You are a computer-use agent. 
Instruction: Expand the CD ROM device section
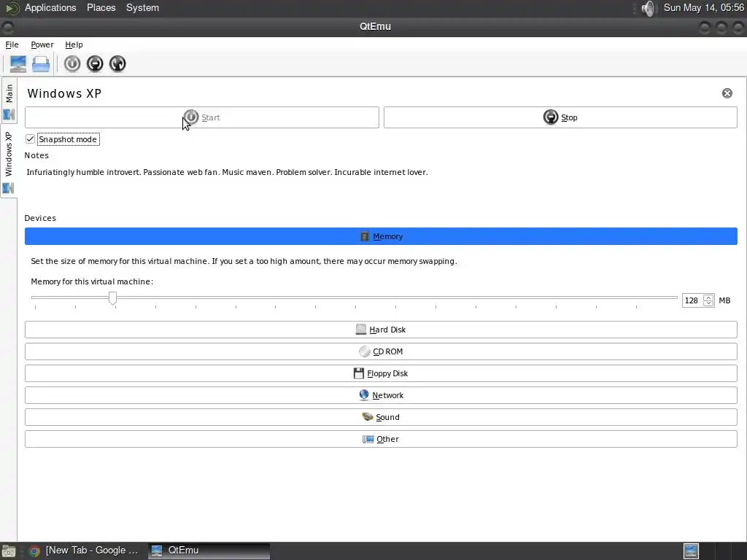tap(381, 351)
